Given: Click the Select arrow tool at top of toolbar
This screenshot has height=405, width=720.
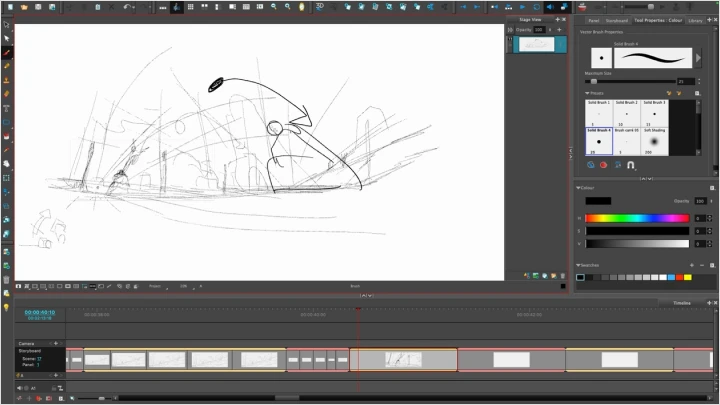Looking at the screenshot, I should (x=7, y=24).
